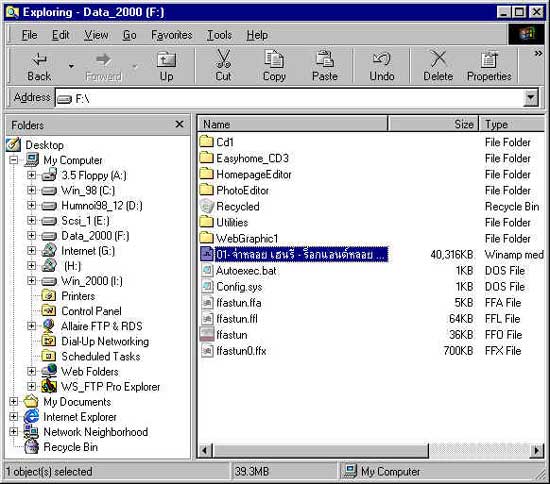Click the Paste clipboard icon
Viewport: 550px width, 484px height.
325,59
